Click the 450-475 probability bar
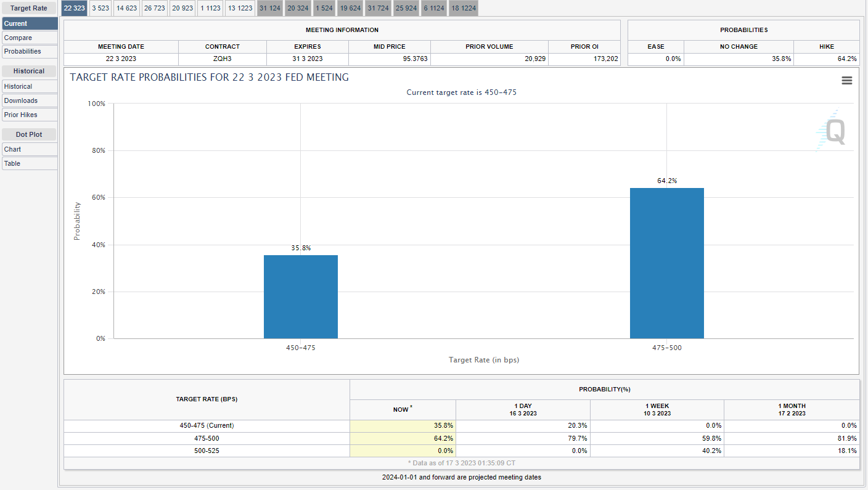This screenshot has height=490, width=868. click(301, 296)
